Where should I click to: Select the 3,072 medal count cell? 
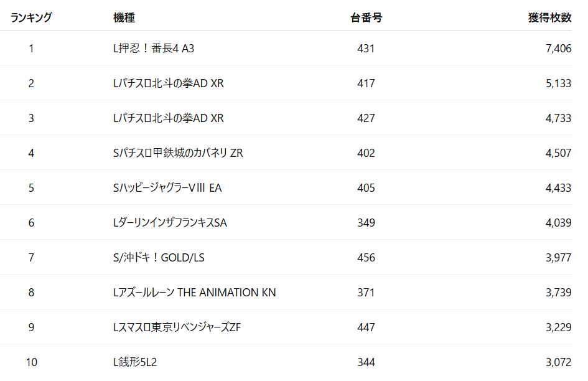(x=558, y=362)
